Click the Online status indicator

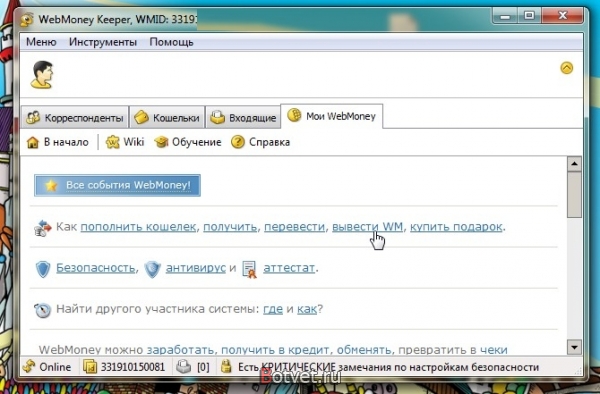tap(47, 367)
